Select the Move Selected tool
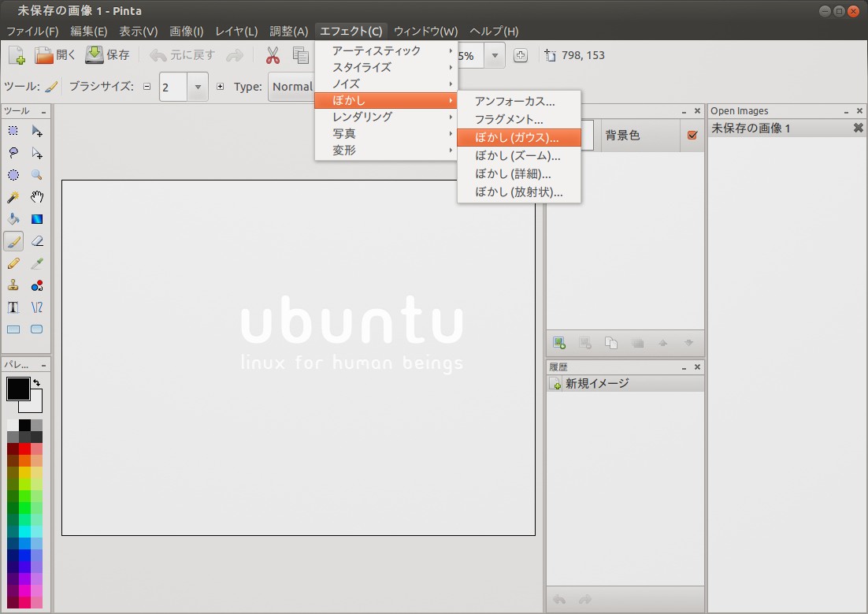Viewport: 868px width, 614px height. [36, 131]
